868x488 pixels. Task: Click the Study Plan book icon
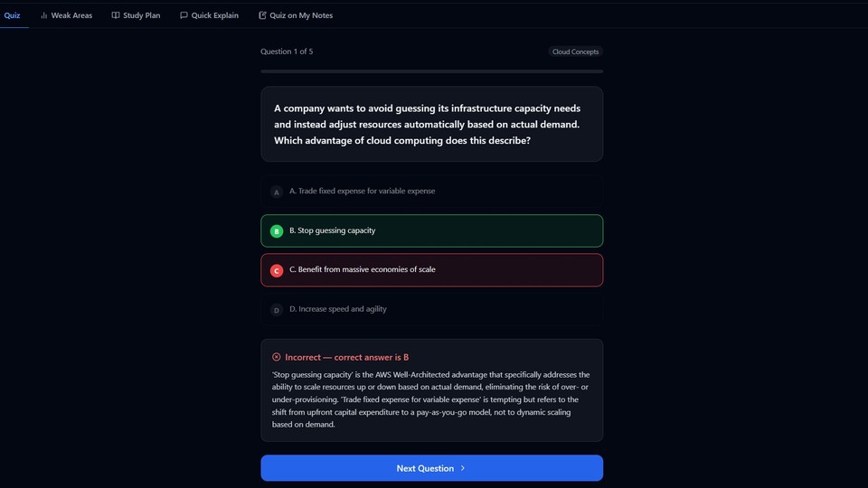(116, 15)
